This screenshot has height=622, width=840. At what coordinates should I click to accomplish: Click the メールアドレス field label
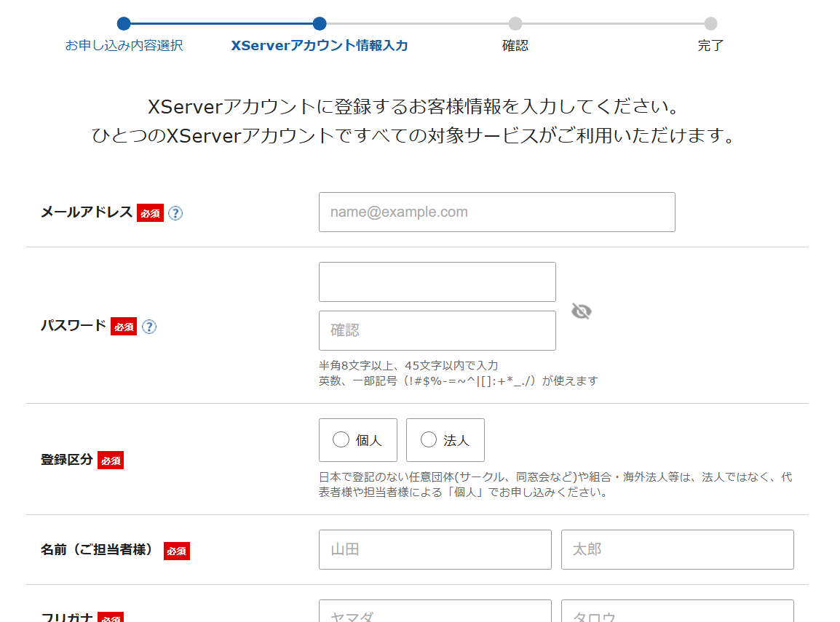click(x=87, y=212)
